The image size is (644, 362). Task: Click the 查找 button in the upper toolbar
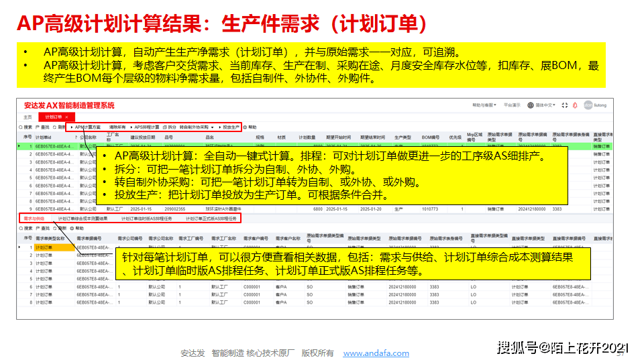(42, 127)
